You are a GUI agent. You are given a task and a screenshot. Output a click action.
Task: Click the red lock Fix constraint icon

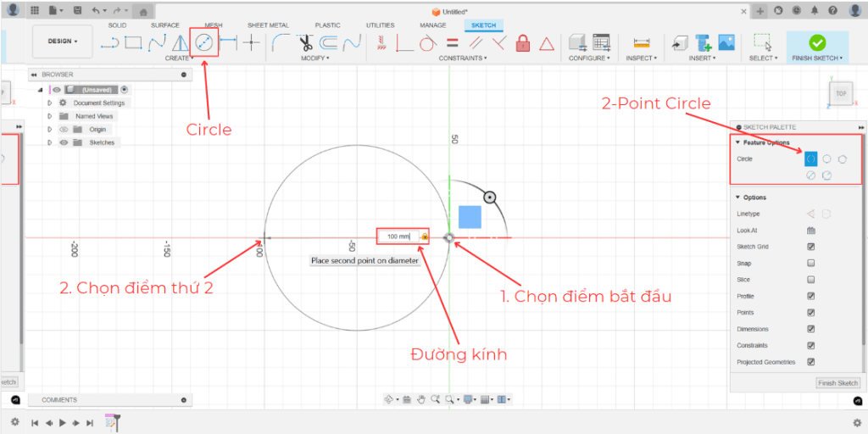coord(523,42)
